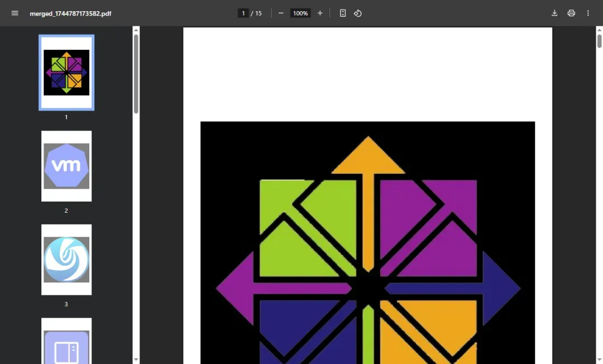Print the PDF document

pyautogui.click(x=571, y=13)
